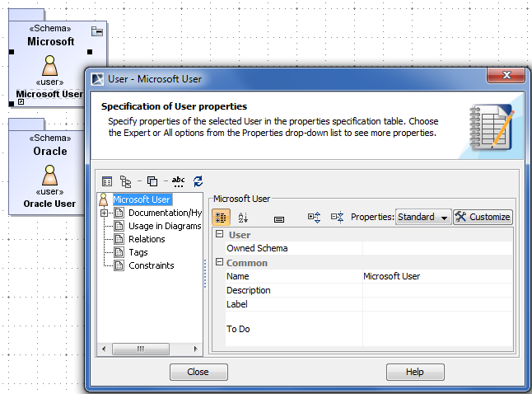Close the dialog with red X
532x394 pixels.
coord(506,75)
